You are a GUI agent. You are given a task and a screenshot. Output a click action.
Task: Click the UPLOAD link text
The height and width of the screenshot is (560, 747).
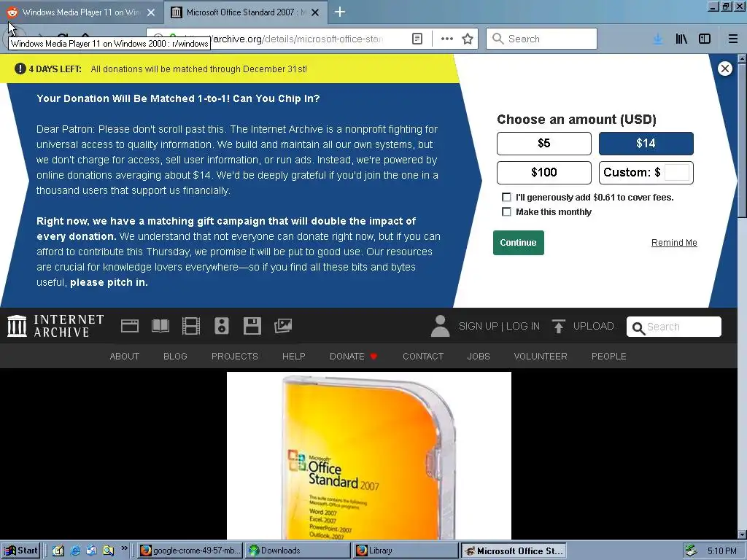[593, 326]
